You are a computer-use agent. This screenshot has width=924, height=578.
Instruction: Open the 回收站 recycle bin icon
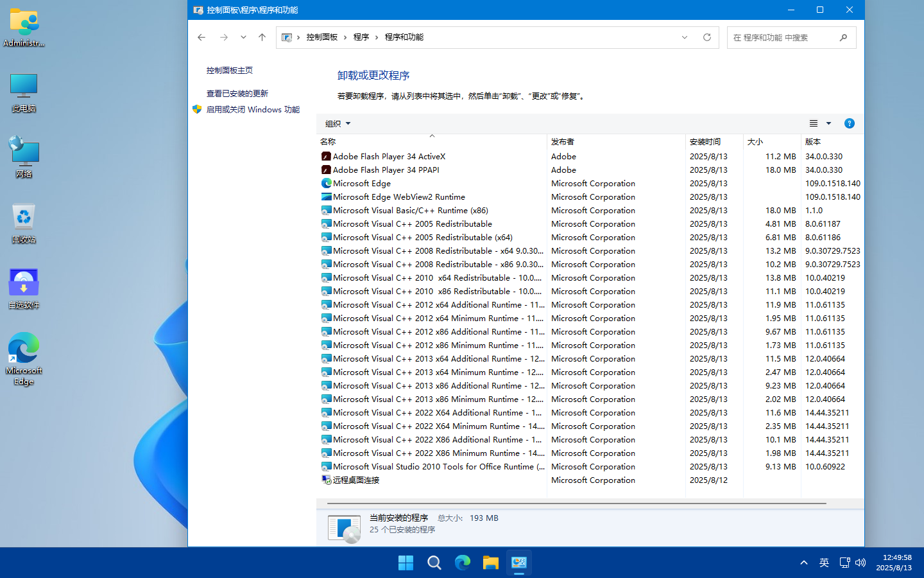(24, 223)
